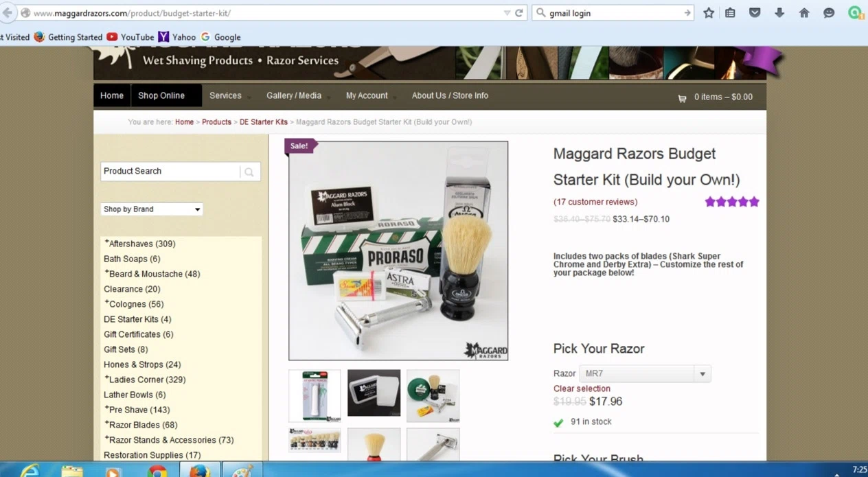Open the Gallery / Media menu
868x477 pixels.
point(294,95)
